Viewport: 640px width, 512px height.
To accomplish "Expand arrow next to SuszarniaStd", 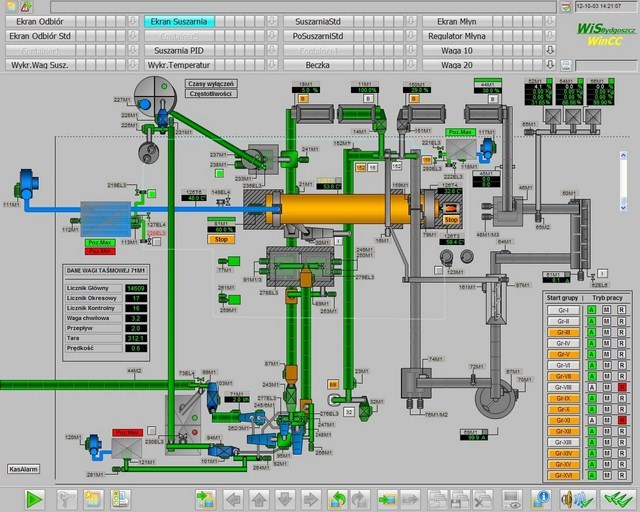I will (411, 21).
